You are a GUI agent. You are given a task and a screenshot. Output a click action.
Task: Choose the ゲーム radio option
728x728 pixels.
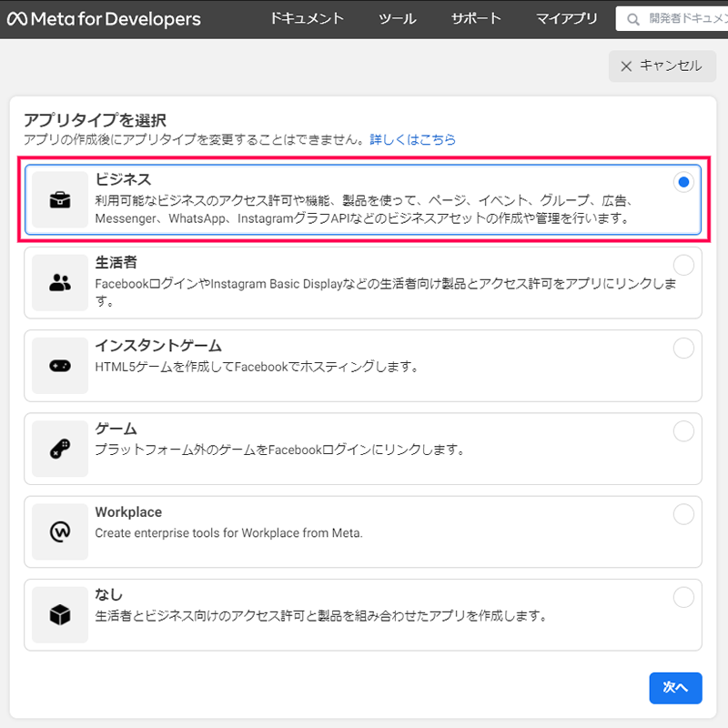tap(683, 430)
